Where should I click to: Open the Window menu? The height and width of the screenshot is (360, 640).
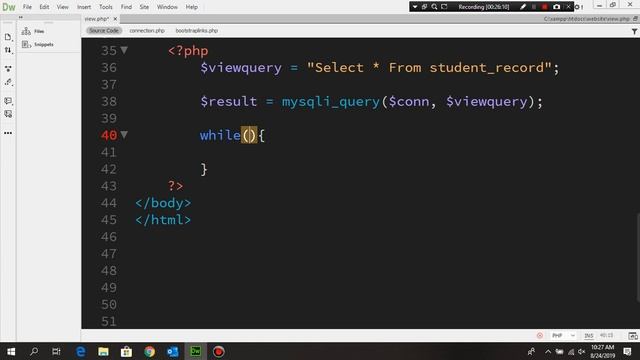(167, 7)
